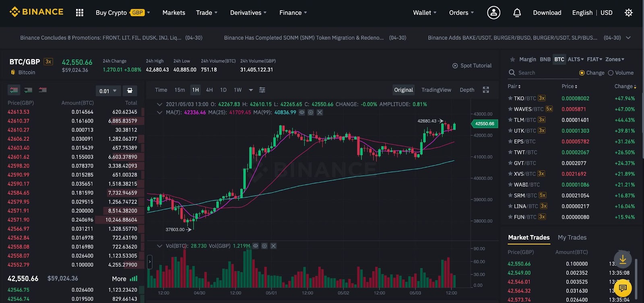
Task: Favorite the WAVES/BTC pair star
Action: (510, 109)
